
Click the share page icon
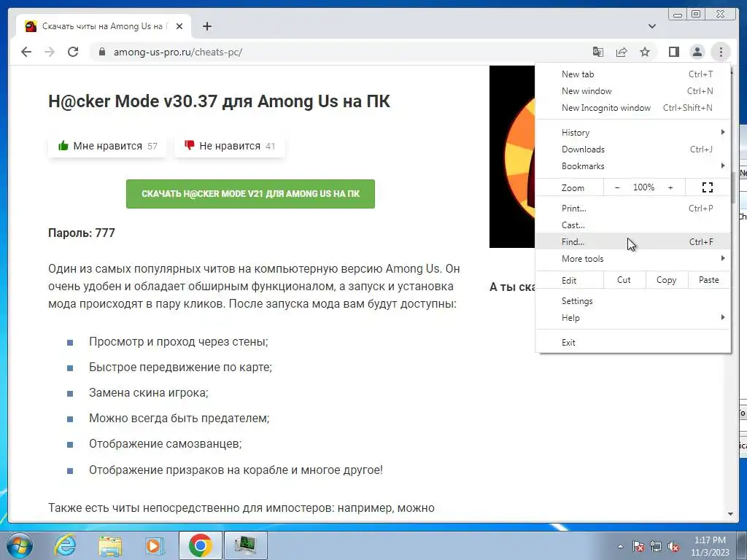[x=622, y=52]
